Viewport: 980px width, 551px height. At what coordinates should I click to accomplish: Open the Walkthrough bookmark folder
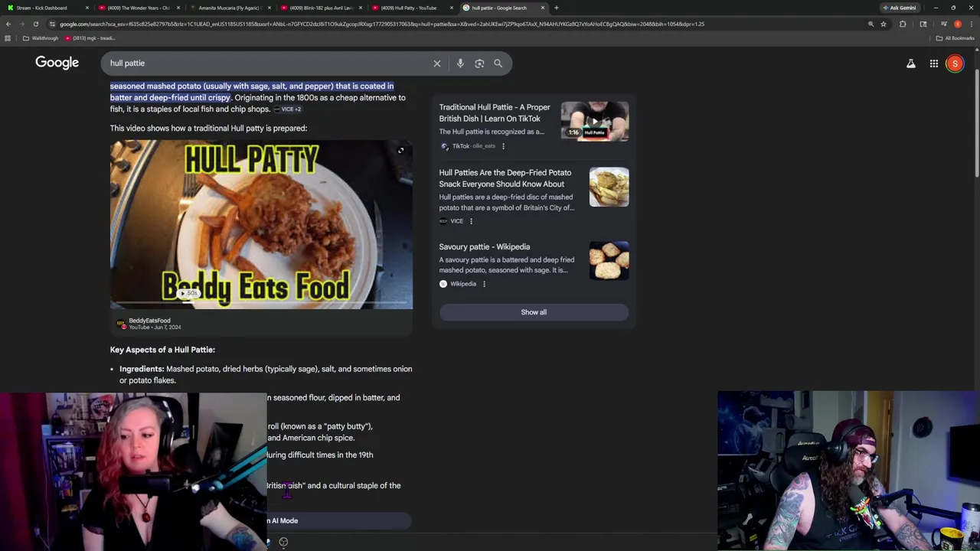point(41,38)
